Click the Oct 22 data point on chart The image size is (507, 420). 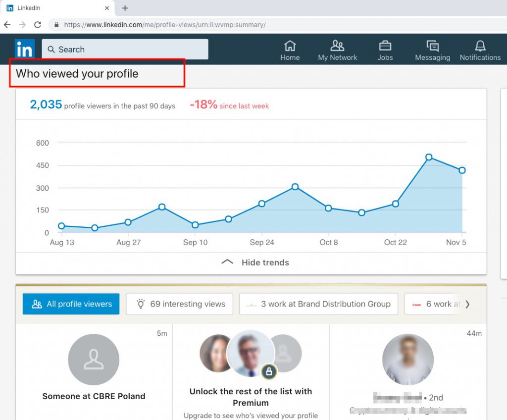(396, 204)
